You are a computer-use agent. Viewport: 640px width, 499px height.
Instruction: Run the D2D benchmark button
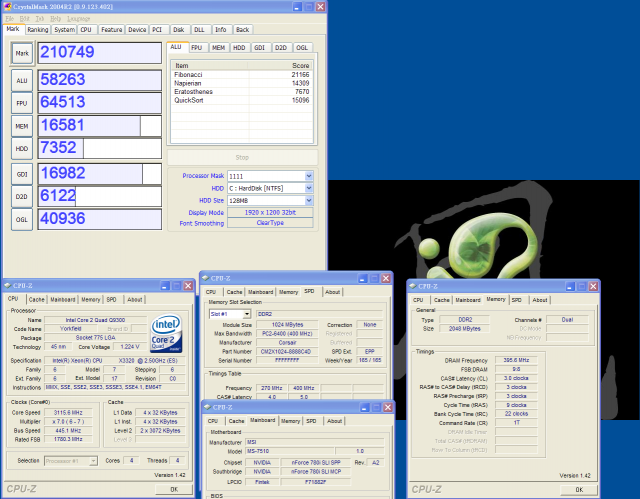pyautogui.click(x=22, y=197)
